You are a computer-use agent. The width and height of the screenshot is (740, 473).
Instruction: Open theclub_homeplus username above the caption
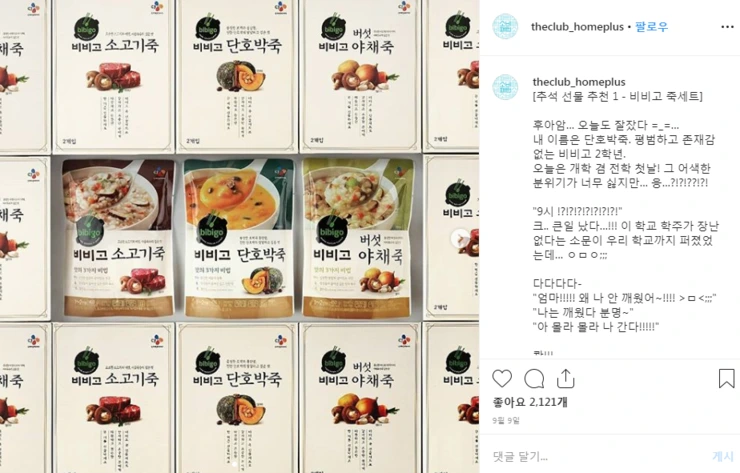579,82
